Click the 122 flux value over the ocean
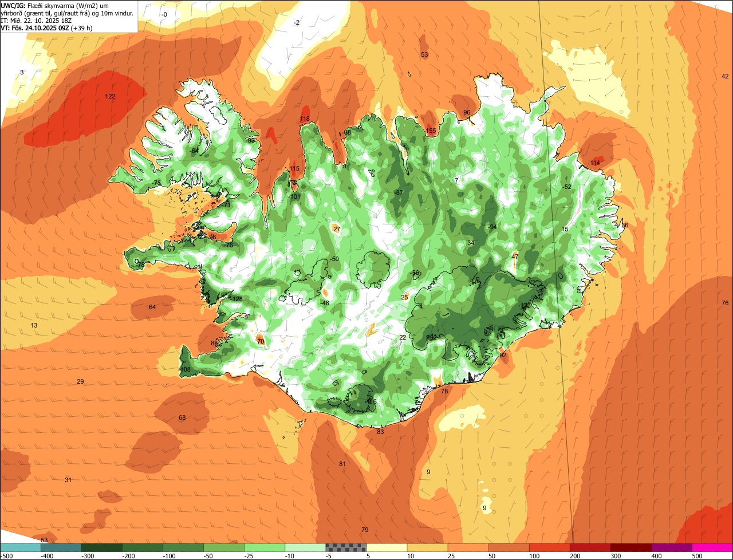The width and height of the screenshot is (733, 560). coord(110,96)
